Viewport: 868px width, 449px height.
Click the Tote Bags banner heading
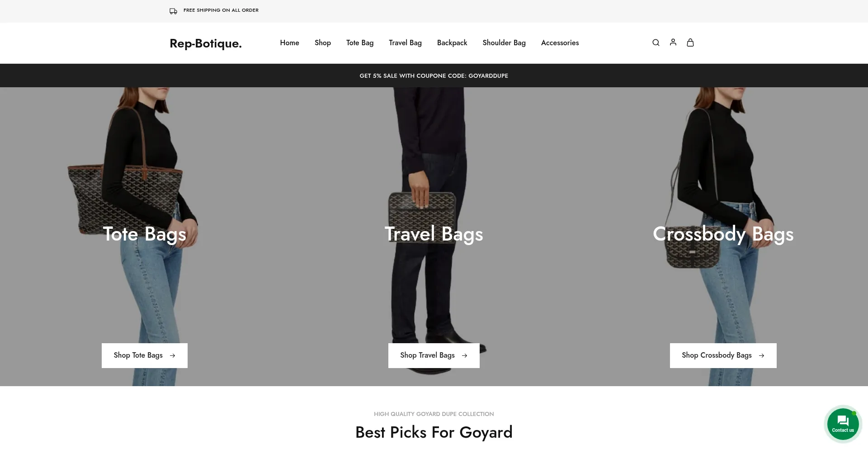(145, 234)
